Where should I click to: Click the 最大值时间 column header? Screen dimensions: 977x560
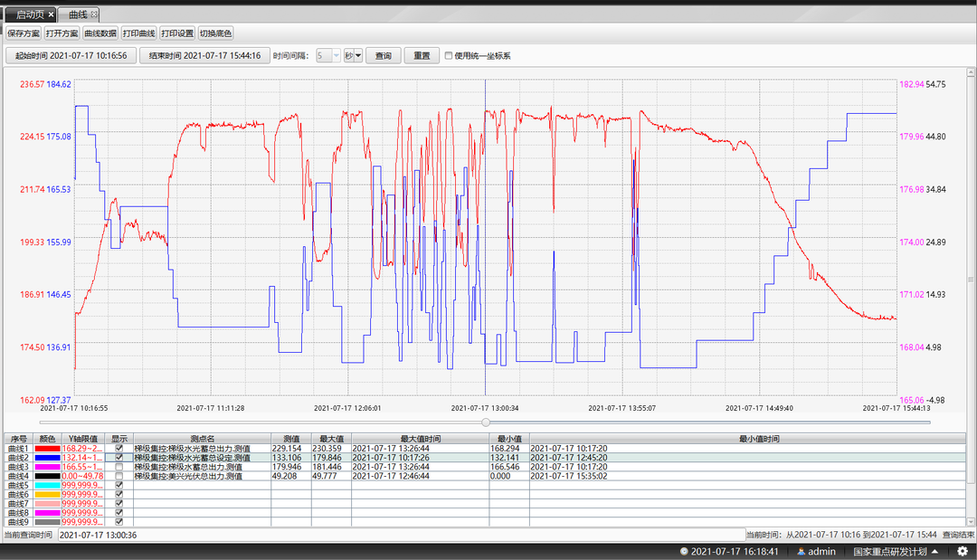[x=420, y=439]
